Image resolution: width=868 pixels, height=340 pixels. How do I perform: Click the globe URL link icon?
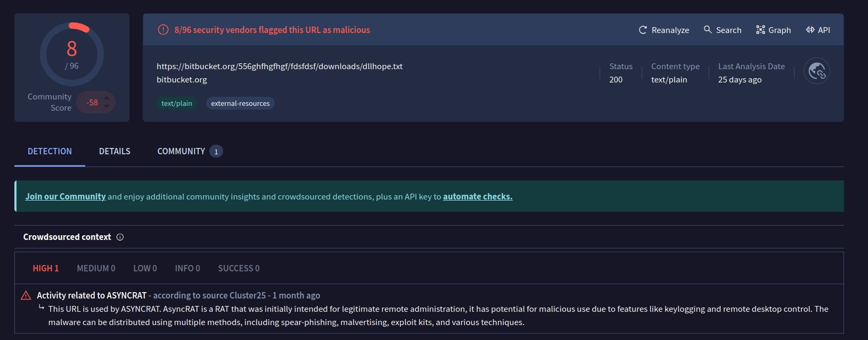tap(816, 71)
